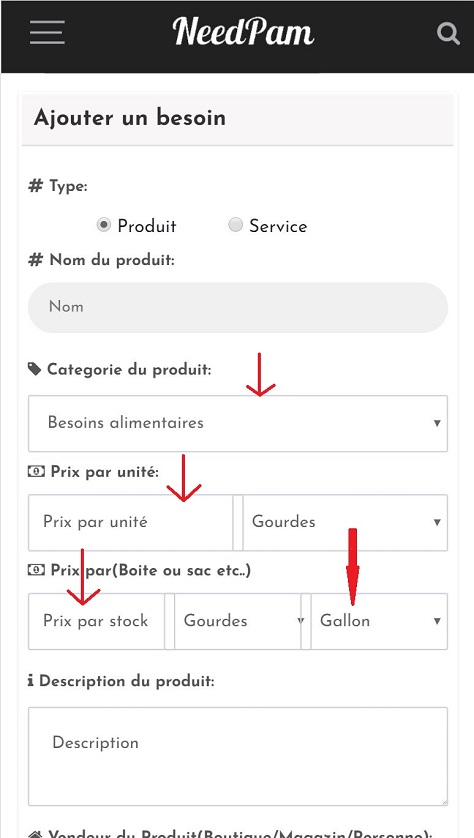
Task: Open the Besoins alimentaires category dropdown
Action: click(238, 423)
